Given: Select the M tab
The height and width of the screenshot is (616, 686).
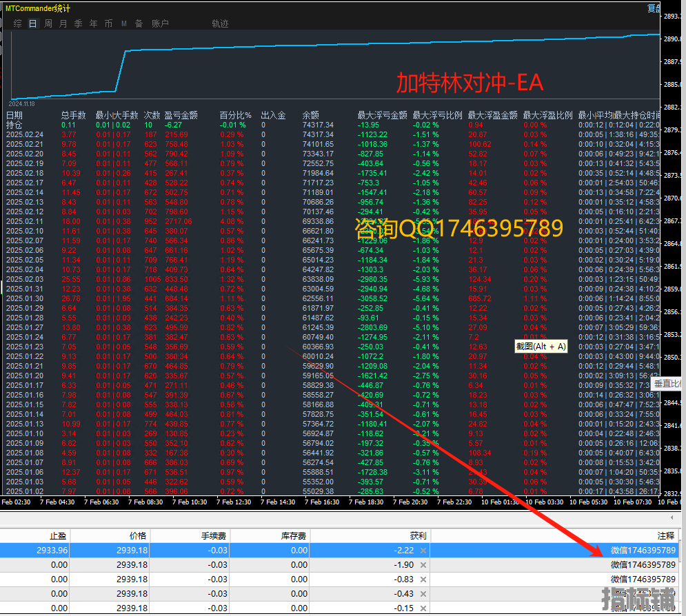Looking at the screenshot, I should pyautogui.click(x=124, y=23).
